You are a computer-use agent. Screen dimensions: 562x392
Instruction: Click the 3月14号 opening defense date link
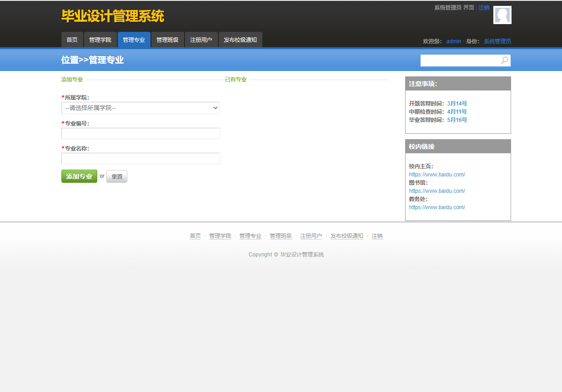pos(457,103)
